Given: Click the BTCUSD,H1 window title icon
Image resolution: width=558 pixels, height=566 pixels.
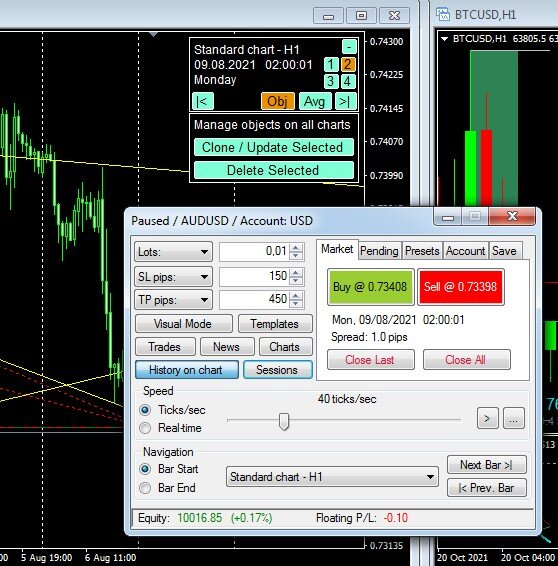Looking at the screenshot, I should click(x=443, y=14).
